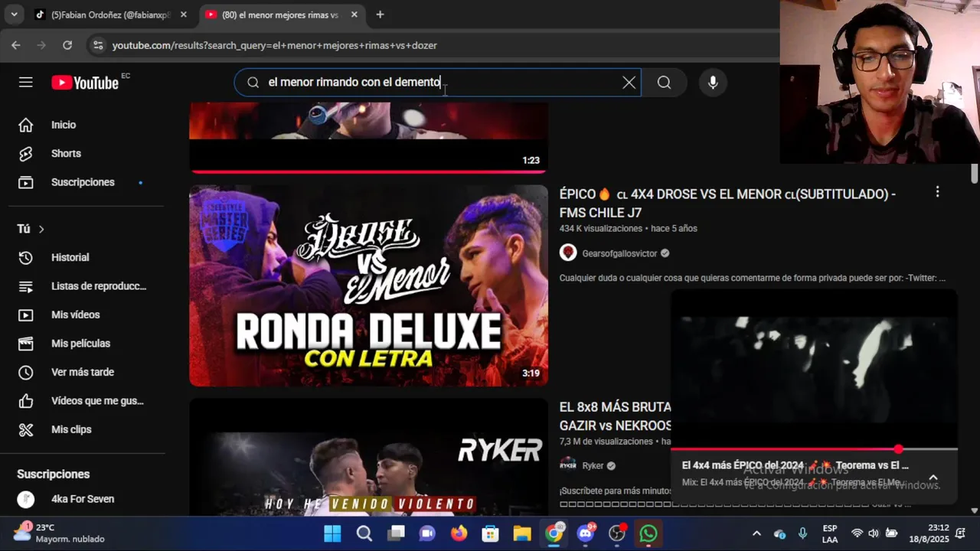Open Task View on the taskbar
This screenshot has height=551, width=980.
396,533
